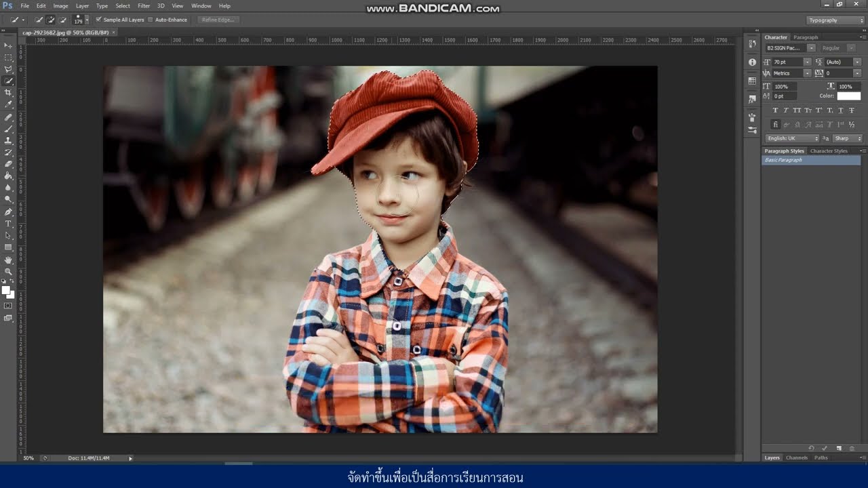Image resolution: width=868 pixels, height=488 pixels.
Task: Open the Styles panel icon
Action: click(752, 99)
